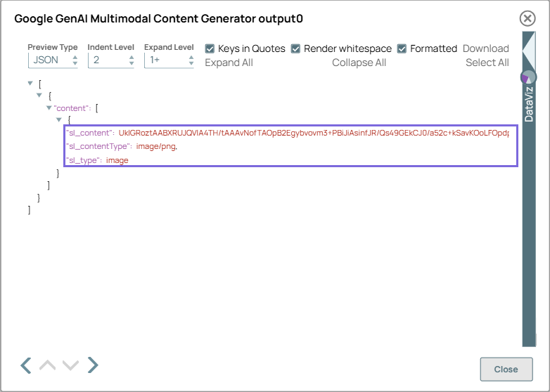Select the image/png value
The width and height of the screenshot is (550, 392).
(155, 146)
